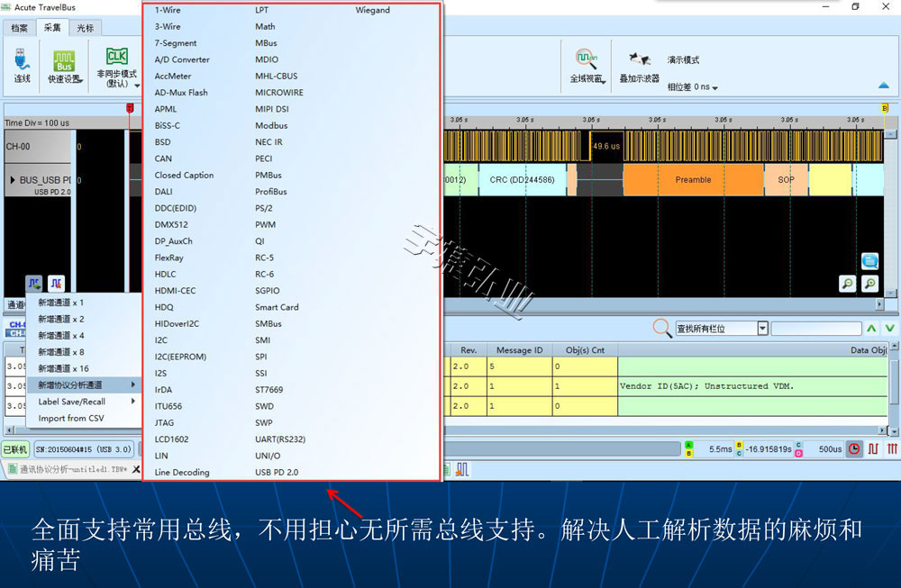Collapse the ribbon with blue up arrow

coord(884,86)
